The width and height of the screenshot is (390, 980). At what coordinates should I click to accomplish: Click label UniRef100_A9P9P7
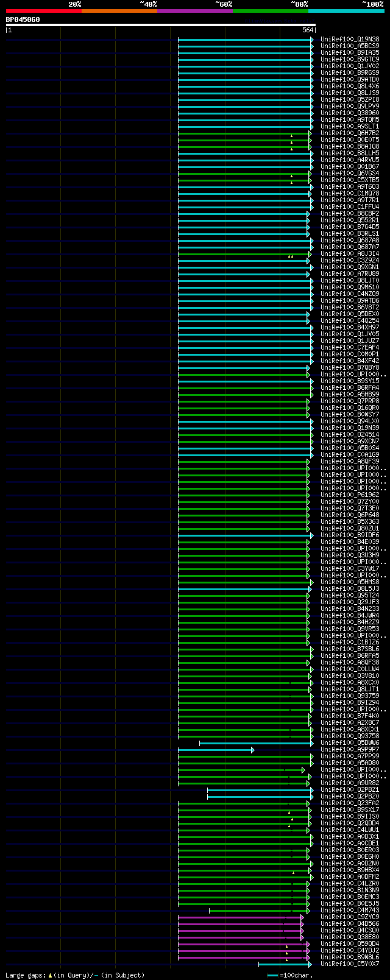tap(350, 750)
